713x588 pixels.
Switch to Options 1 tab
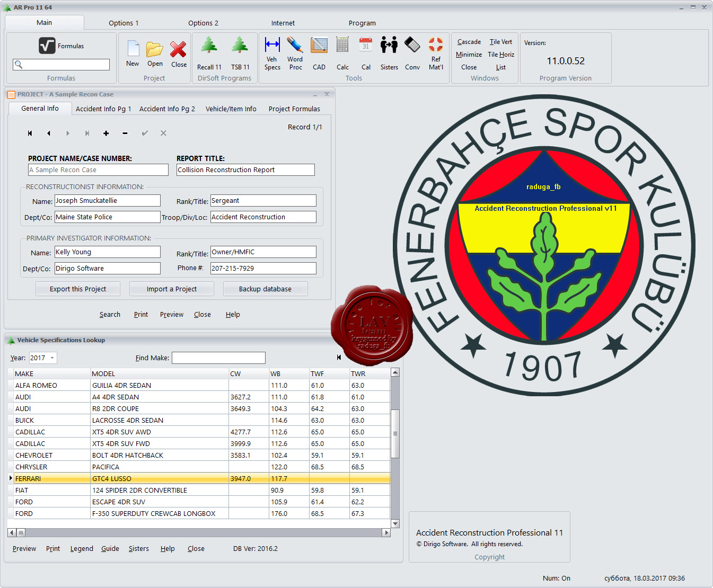coord(124,23)
